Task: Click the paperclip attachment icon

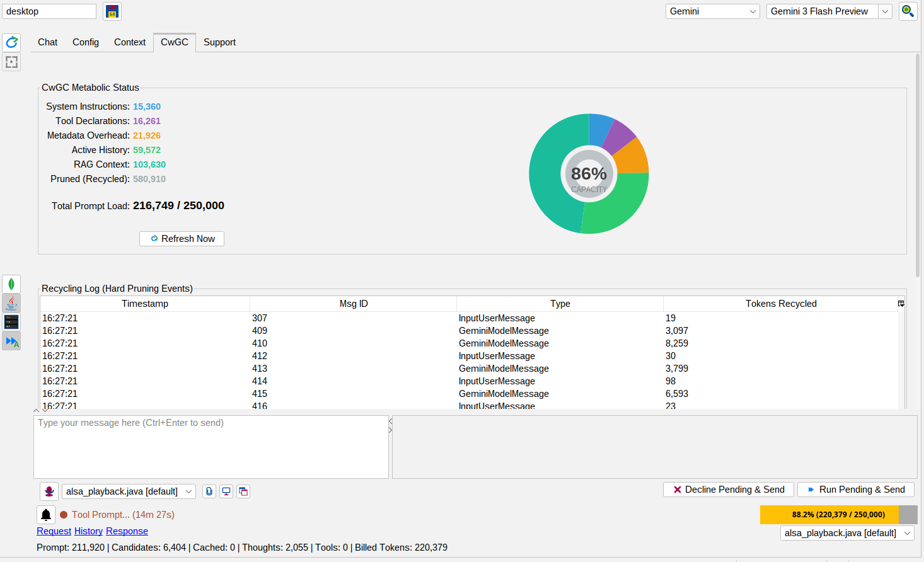Action: 209,491
